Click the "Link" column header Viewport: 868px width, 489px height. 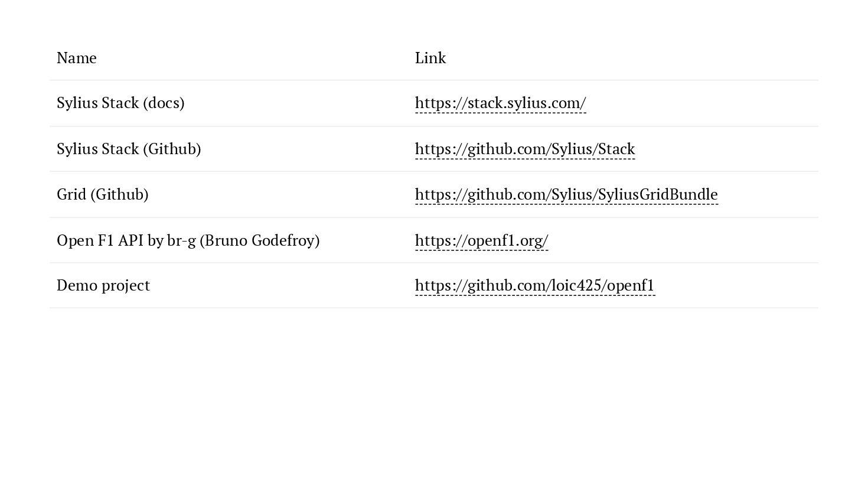430,58
